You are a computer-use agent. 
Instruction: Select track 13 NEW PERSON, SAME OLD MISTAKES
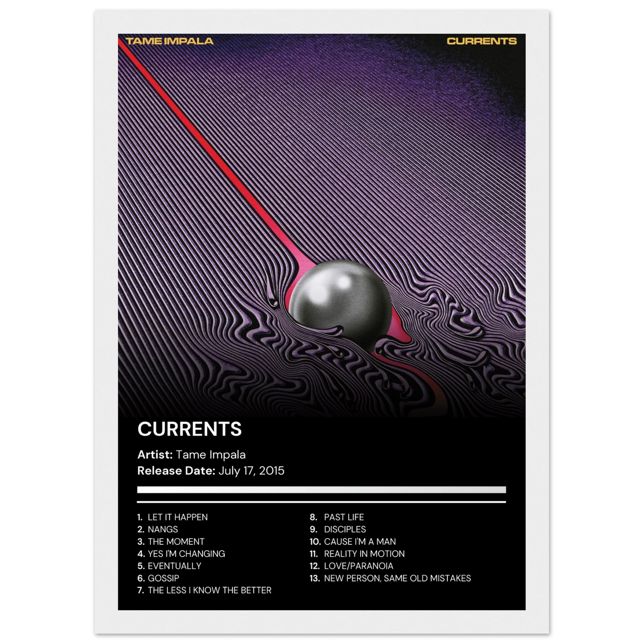point(397,578)
